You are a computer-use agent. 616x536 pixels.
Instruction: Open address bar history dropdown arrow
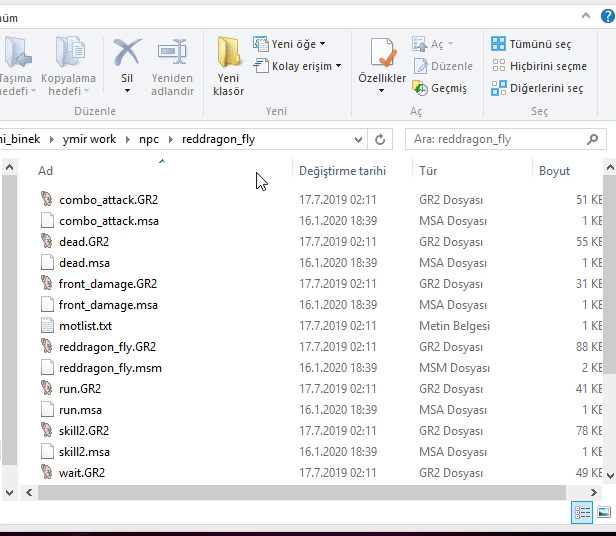357,139
